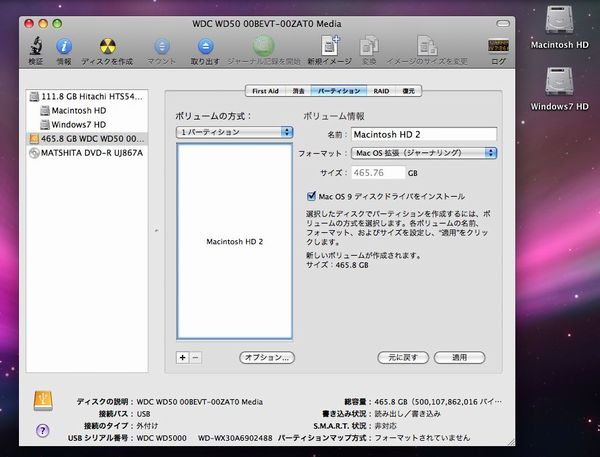Click the Burn disc (ディスクを作成) icon
Image resolution: width=600 pixels, height=457 pixels.
coord(108,46)
